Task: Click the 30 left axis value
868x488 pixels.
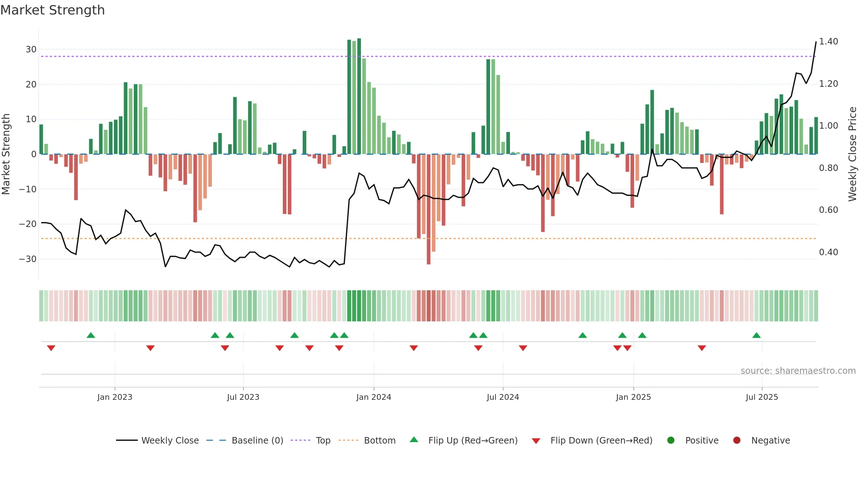Action: point(31,50)
